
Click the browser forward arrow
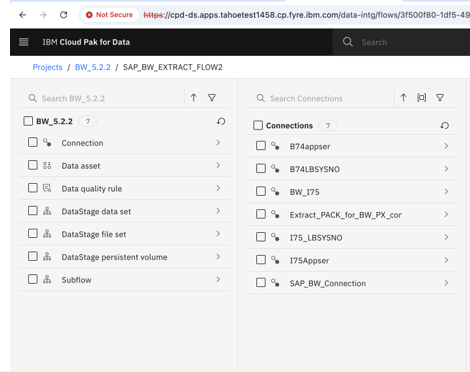43,15
